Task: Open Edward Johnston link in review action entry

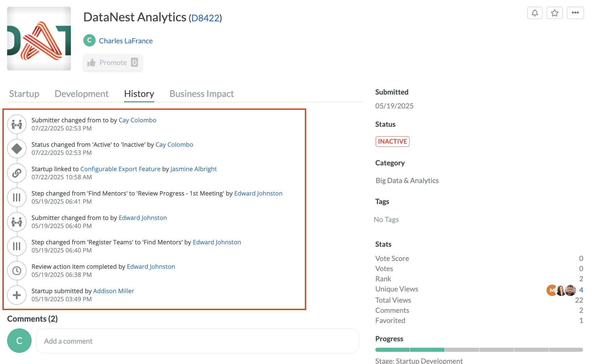Action: [151, 267]
